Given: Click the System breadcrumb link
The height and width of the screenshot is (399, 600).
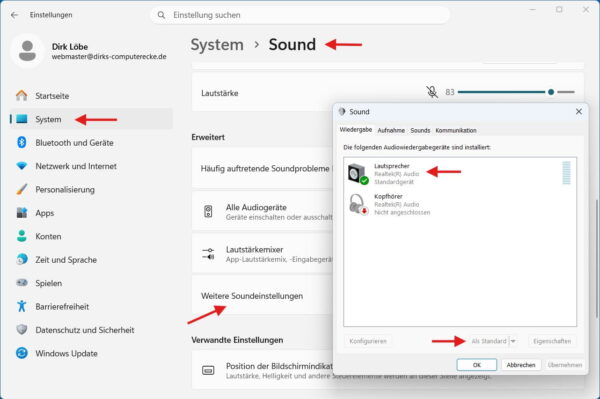Looking at the screenshot, I should coord(217,45).
